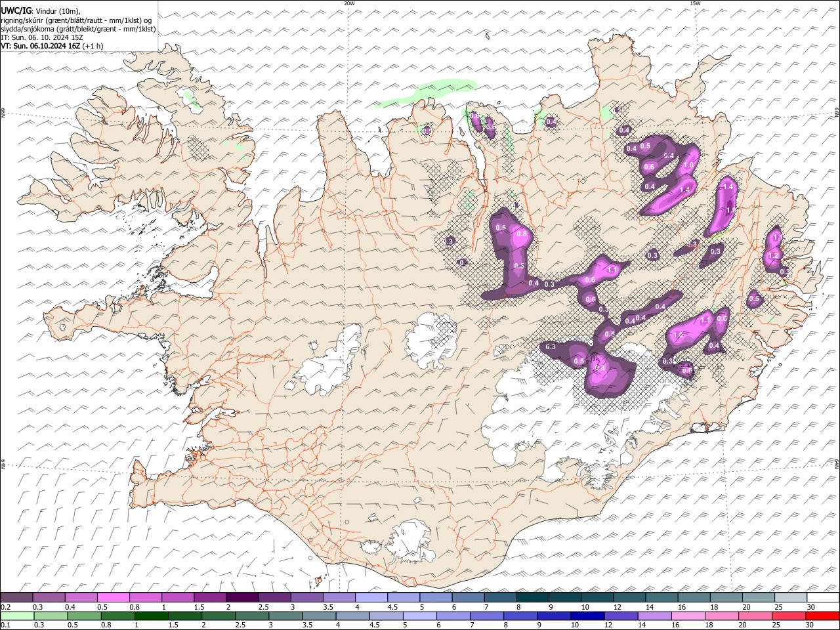
Task: Pick the darkest green 1 rain legend swatch
Action: tap(152, 616)
